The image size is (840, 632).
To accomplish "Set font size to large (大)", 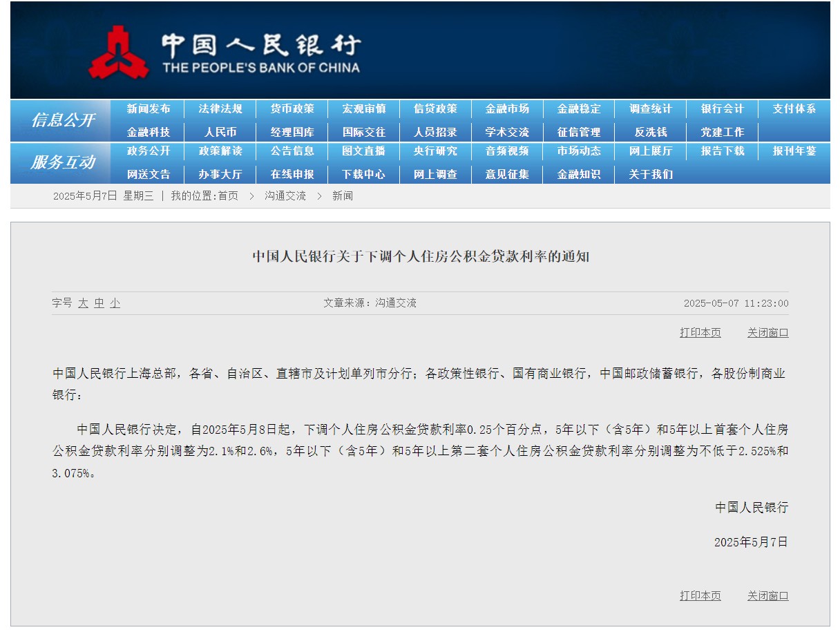I will pyautogui.click(x=83, y=303).
